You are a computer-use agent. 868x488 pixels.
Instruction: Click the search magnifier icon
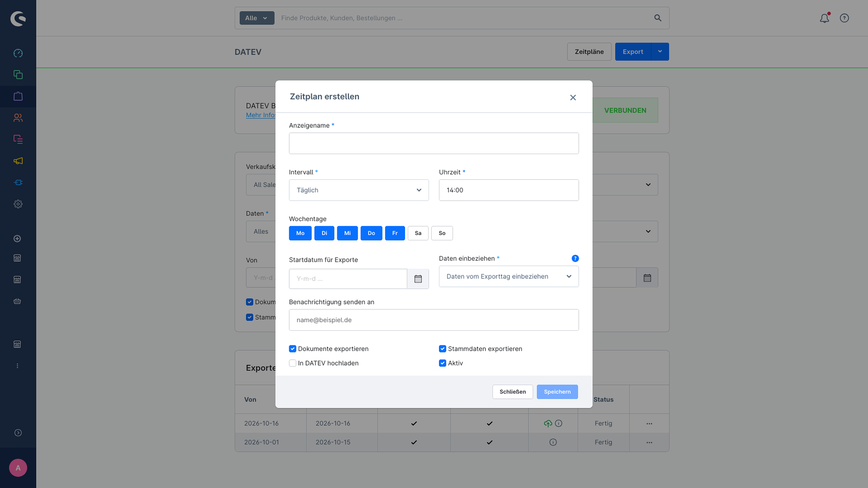pos(658,18)
